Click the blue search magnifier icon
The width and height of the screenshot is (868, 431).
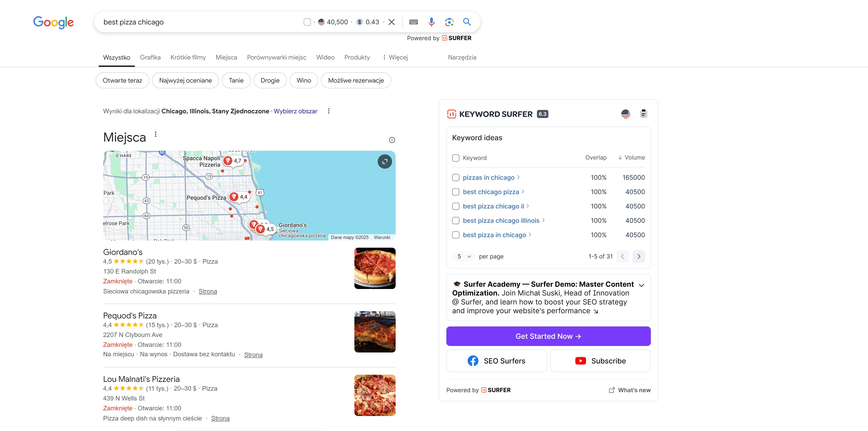pos(467,22)
